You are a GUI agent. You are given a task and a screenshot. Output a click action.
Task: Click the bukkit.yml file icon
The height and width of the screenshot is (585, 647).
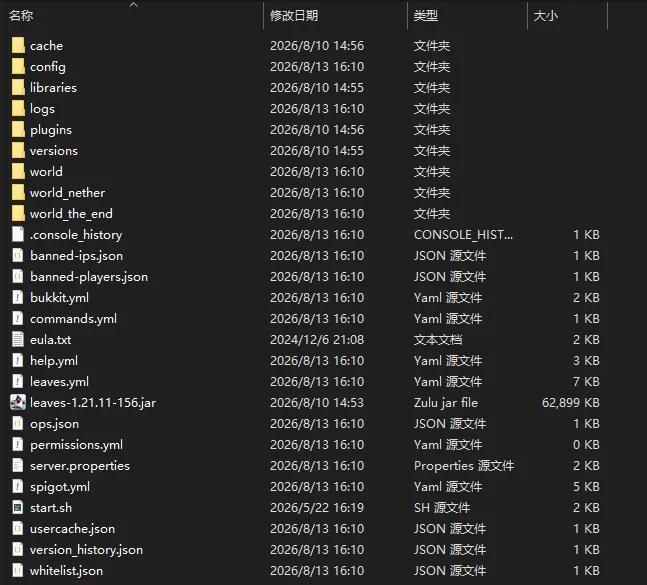click(x=18, y=297)
